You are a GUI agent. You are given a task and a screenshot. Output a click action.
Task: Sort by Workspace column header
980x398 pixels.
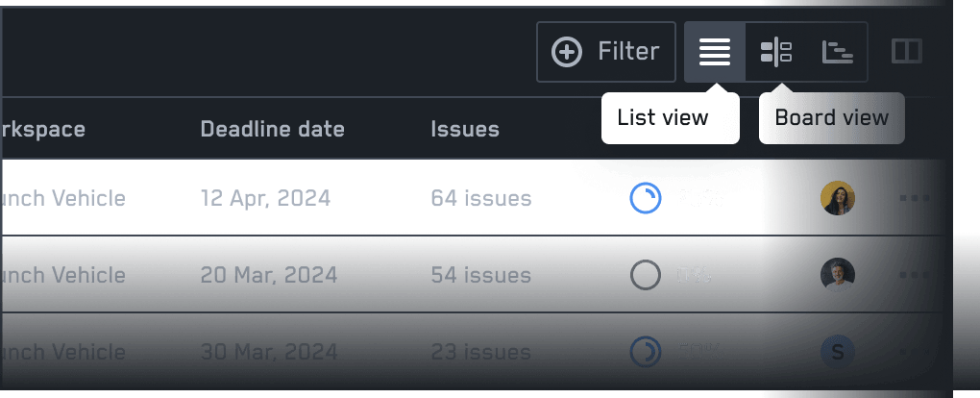(x=43, y=129)
